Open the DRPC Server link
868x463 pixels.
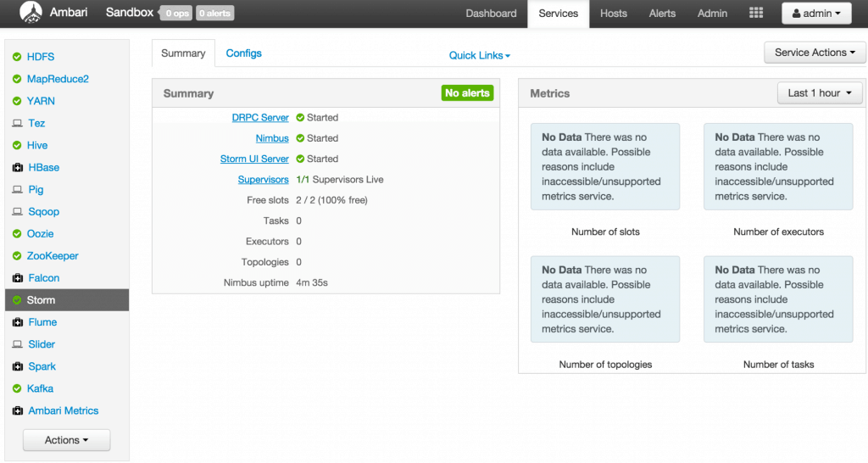pos(260,118)
